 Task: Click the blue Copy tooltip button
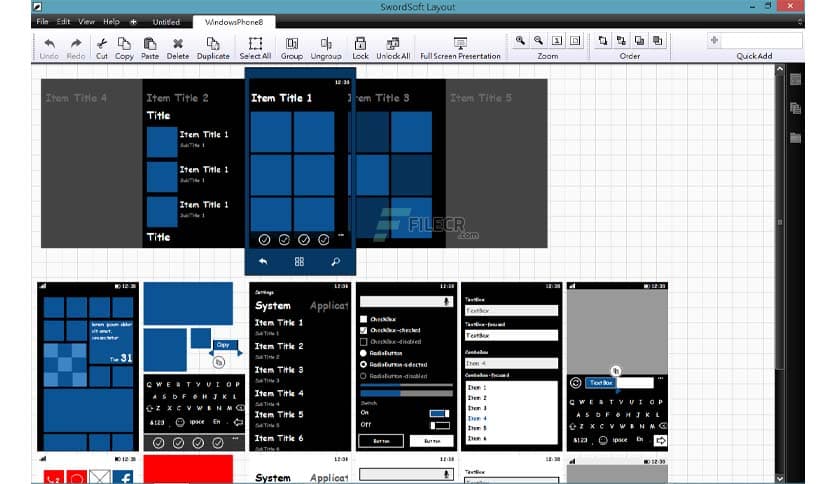225,345
